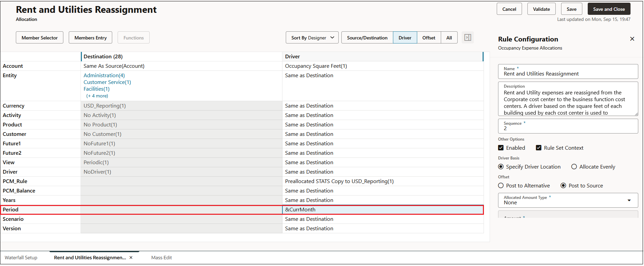This screenshot has height=266, width=644.
Task: Open the Sort By Designer dropdown
Action: click(x=312, y=38)
